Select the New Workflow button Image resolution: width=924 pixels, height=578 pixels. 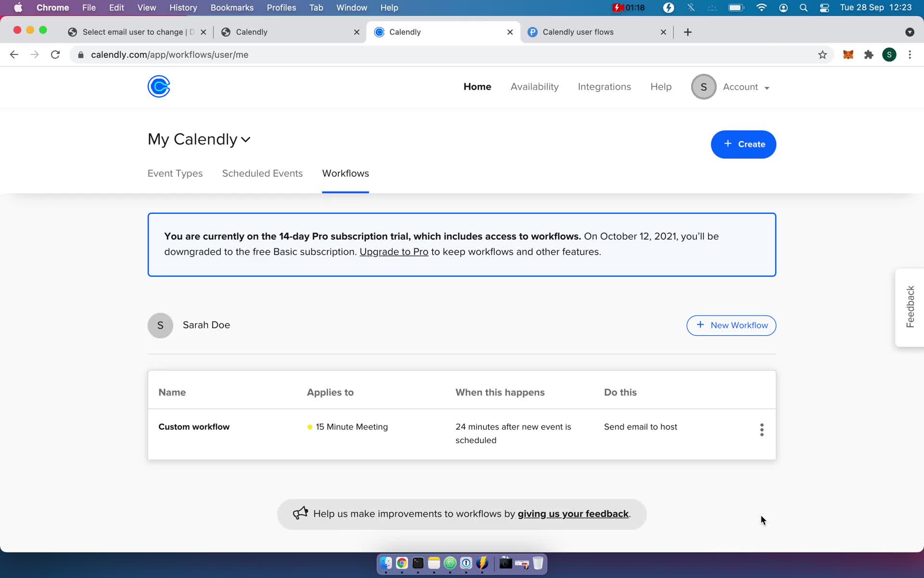click(731, 325)
